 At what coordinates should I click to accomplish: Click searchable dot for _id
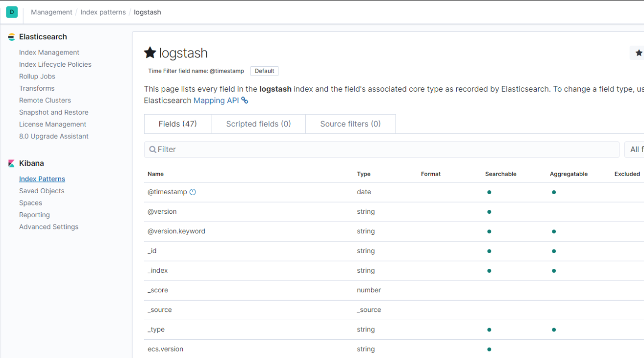coord(489,251)
